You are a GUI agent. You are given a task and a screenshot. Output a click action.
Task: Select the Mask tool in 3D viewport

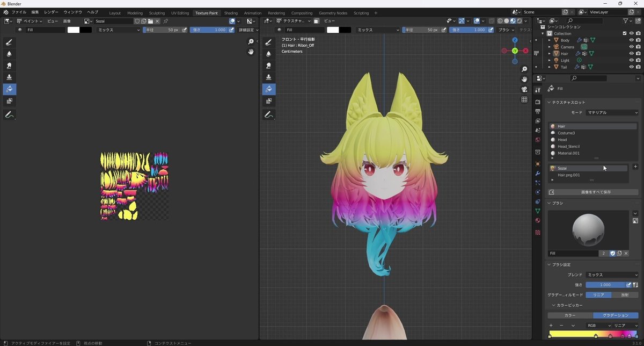point(268,101)
